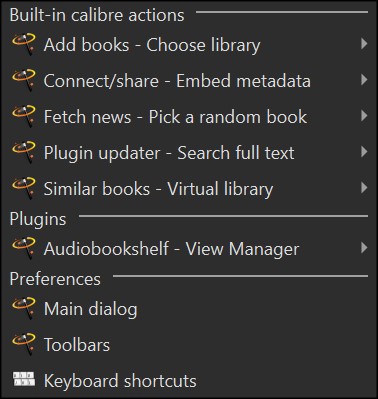The height and width of the screenshot is (399, 378).
Task: Click the icon beside Fetch news entry
Action: coord(24,116)
